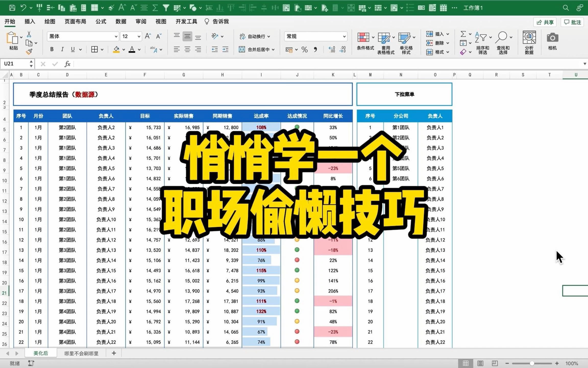The height and width of the screenshot is (368, 588).
Task: Open Conditional Formatting icon
Action: pos(363,38)
